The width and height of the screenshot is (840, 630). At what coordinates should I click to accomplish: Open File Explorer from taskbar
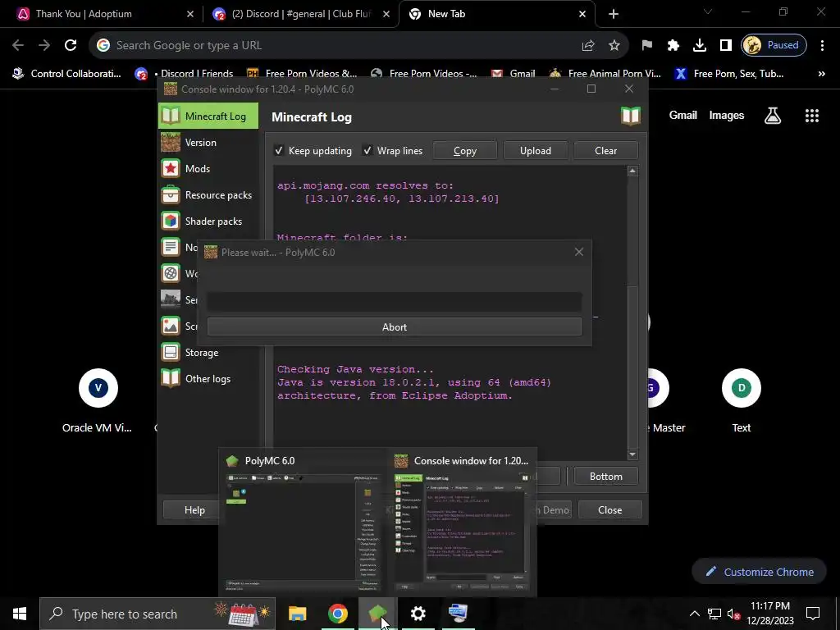tap(297, 614)
